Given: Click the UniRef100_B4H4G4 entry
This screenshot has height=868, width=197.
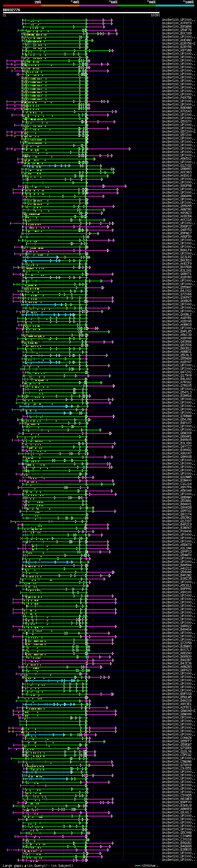Looking at the screenshot, I should pyautogui.click(x=177, y=629).
